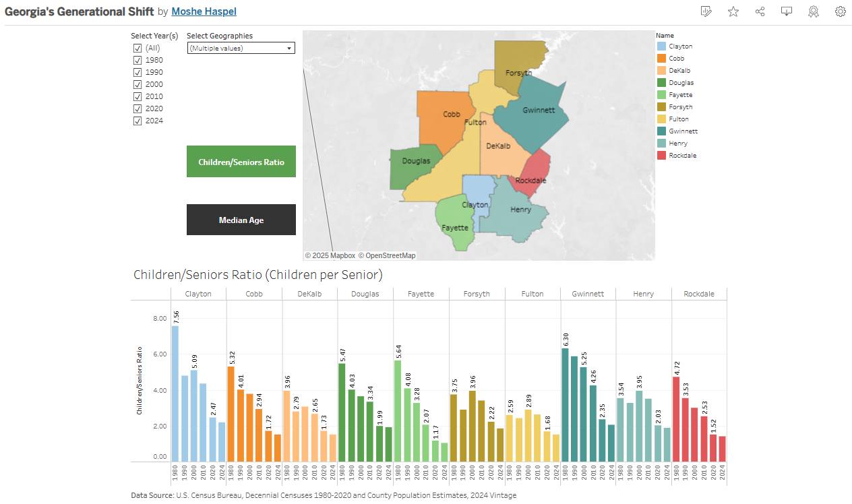Viewport: 852px width, 504px height.
Task: Select the Fulton column header in chart
Action: coord(532,294)
